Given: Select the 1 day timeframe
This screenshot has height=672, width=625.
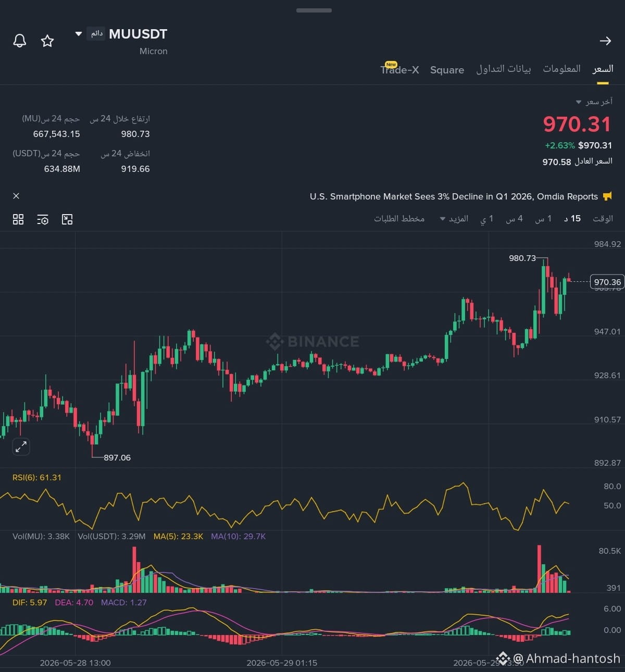Looking at the screenshot, I should [x=486, y=219].
